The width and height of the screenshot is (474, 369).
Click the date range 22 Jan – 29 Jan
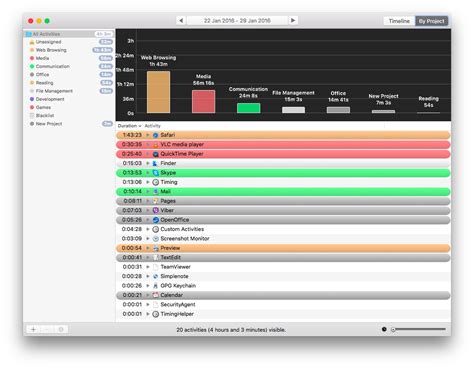237,20
